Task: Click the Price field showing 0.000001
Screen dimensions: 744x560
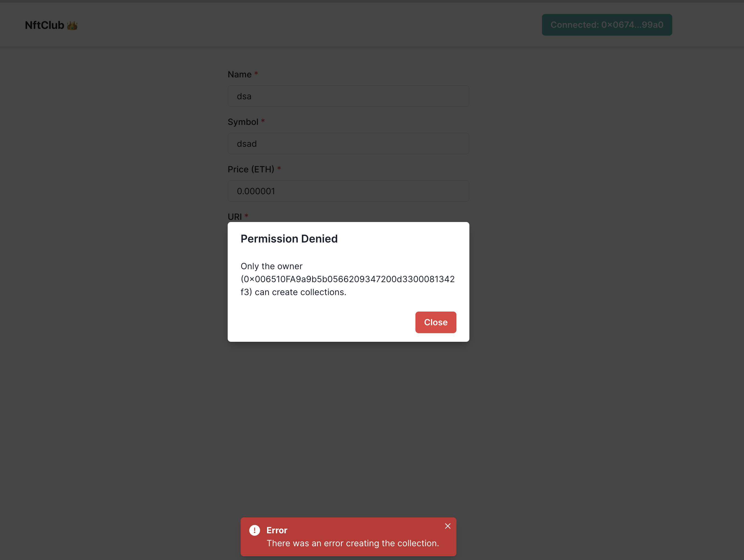Action: [x=348, y=191]
